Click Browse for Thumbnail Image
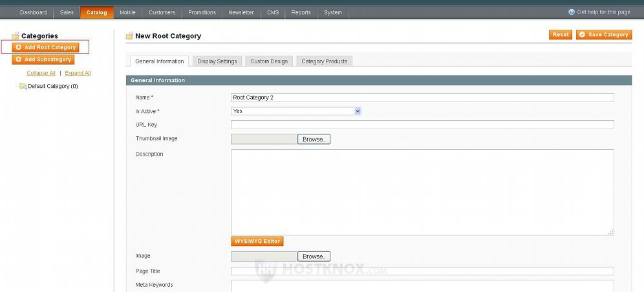 point(314,140)
